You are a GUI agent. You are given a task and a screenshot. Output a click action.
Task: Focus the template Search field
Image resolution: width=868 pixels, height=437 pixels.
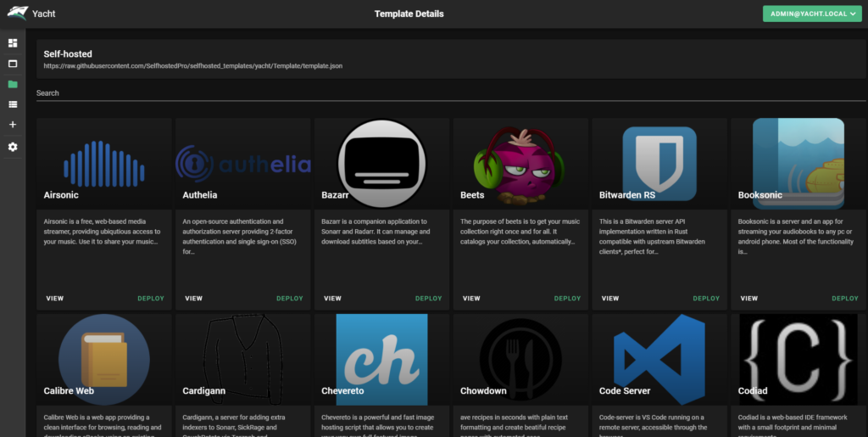[451, 93]
